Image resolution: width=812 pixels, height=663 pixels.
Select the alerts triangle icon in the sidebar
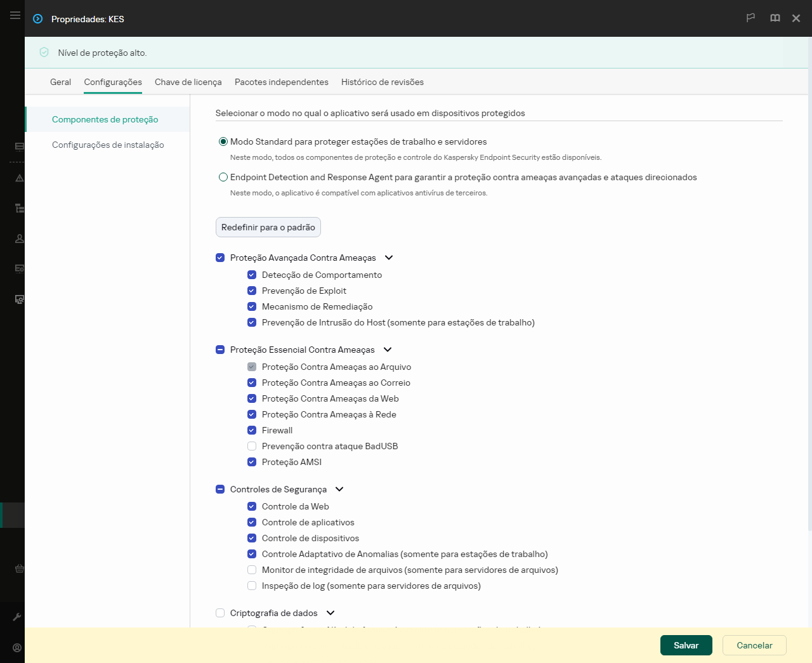coord(19,178)
